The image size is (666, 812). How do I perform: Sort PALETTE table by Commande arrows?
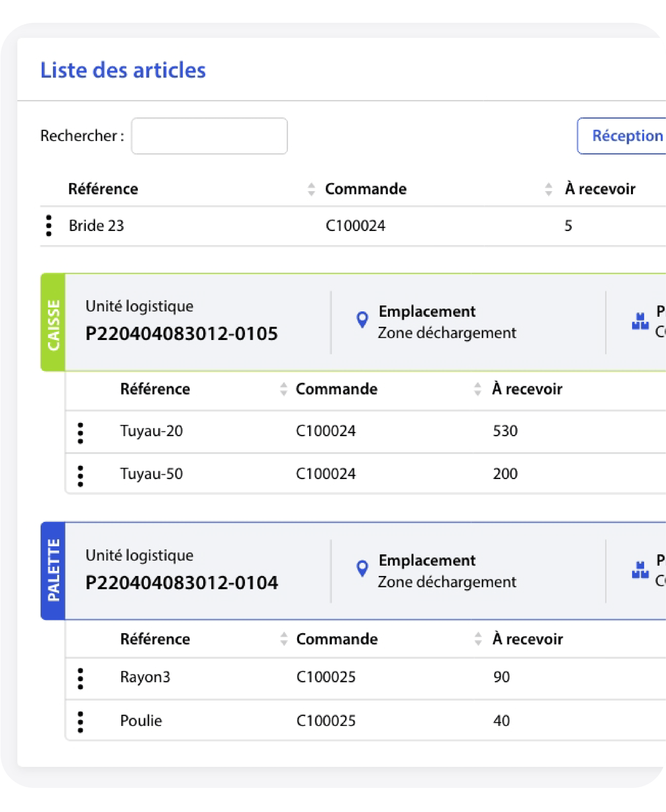pos(478,639)
